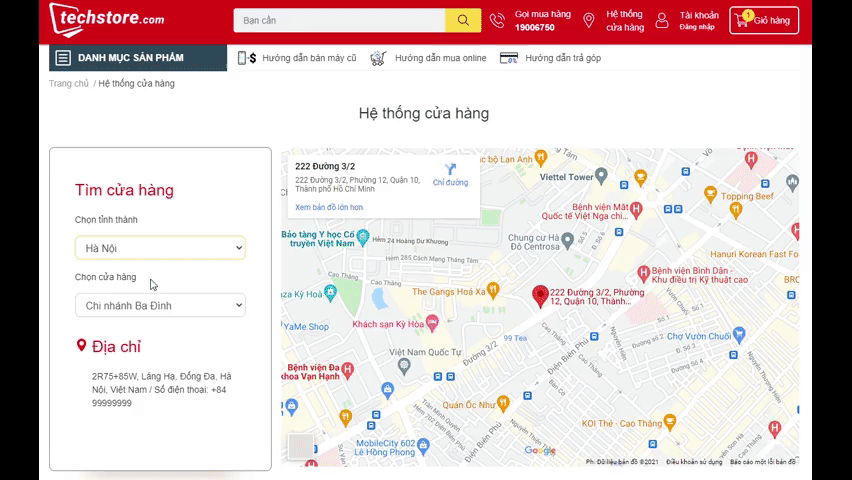Screen dimensions: 852x480
Task: Click the techstore.com logo
Action: (x=107, y=20)
